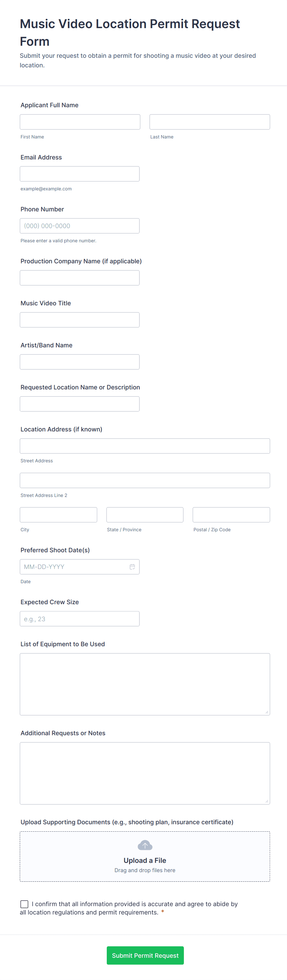Focus the City input box

click(x=59, y=515)
